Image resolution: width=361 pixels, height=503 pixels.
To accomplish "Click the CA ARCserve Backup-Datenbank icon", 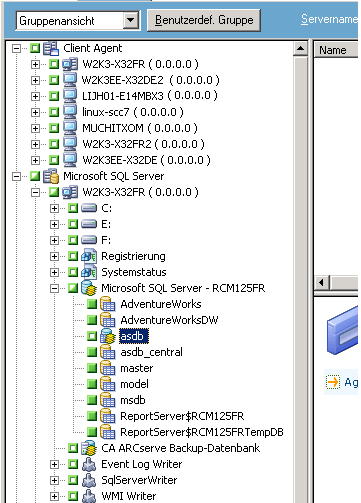I will [89, 448].
